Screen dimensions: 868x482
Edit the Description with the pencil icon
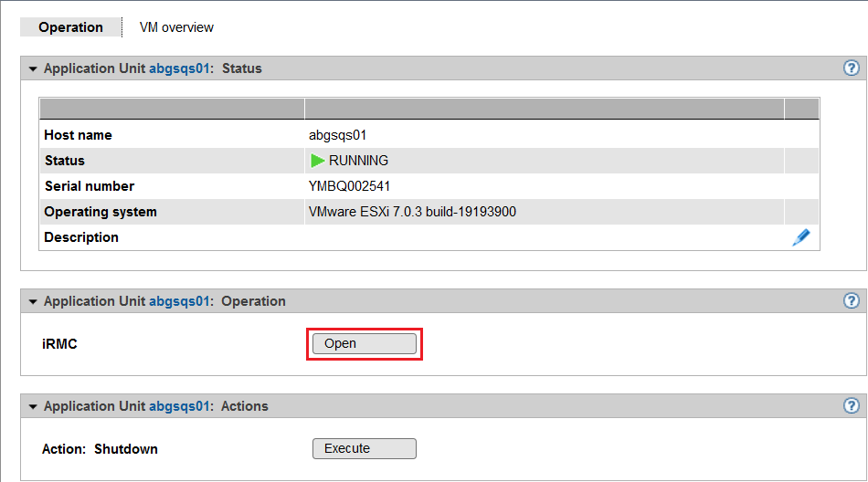[x=800, y=237]
